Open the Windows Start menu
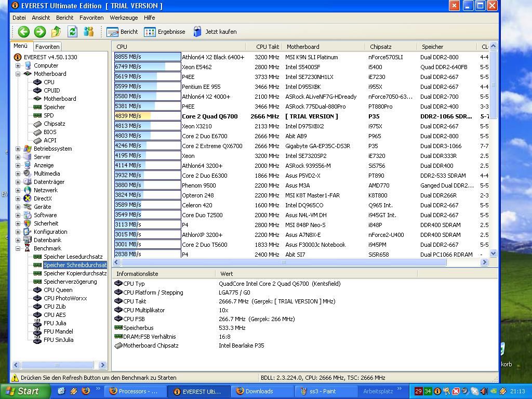Image resolution: width=532 pixels, height=399 pixels. [25, 391]
